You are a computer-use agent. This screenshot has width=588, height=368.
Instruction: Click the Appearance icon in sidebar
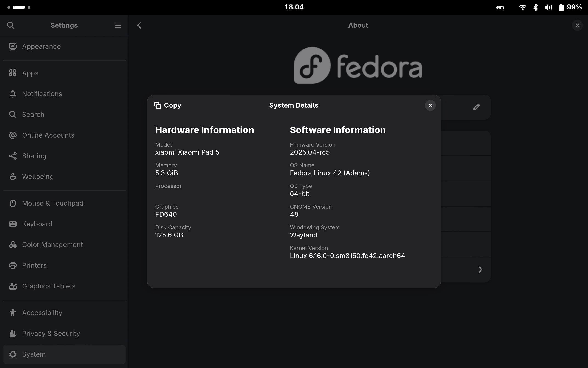coord(13,46)
